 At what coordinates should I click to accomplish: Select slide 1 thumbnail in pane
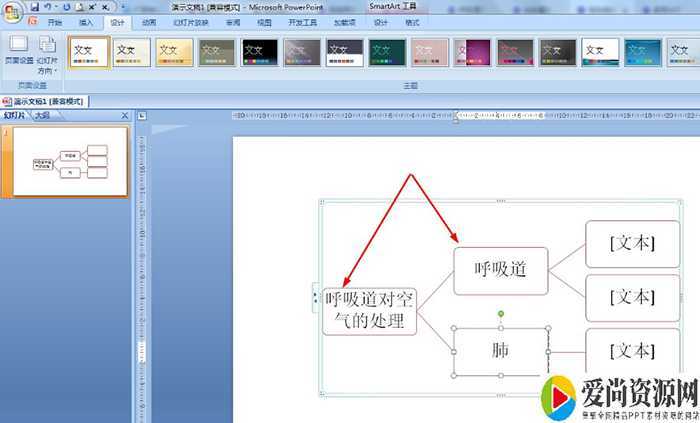click(69, 162)
